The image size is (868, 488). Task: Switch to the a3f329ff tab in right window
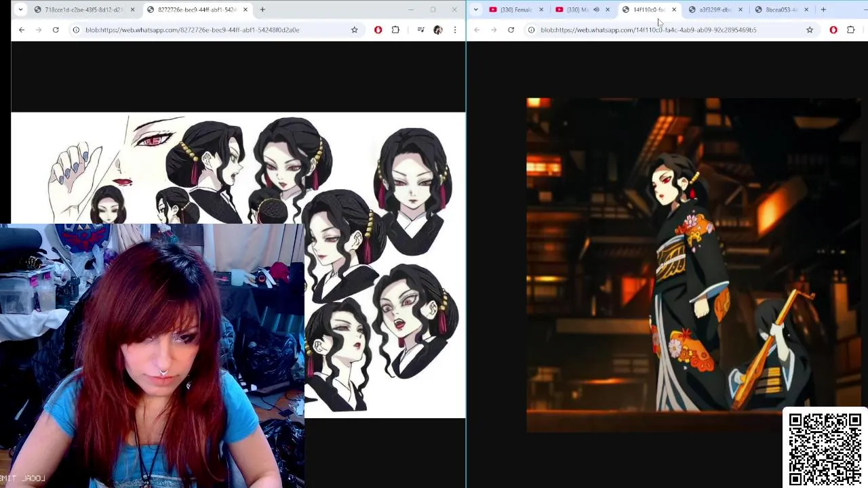click(713, 9)
